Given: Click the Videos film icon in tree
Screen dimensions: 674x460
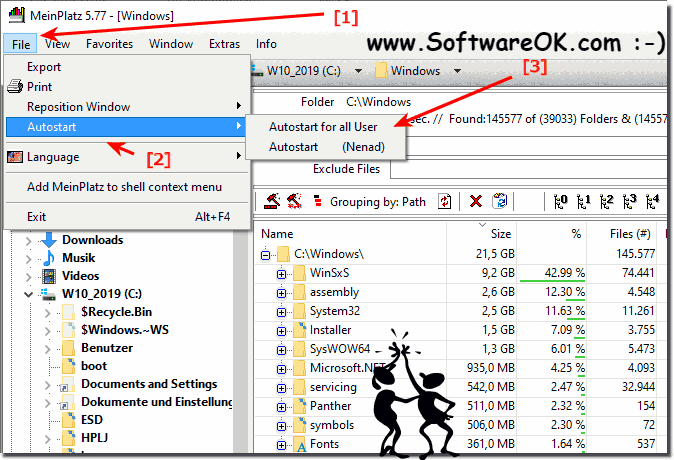Looking at the screenshot, I should [x=49, y=276].
